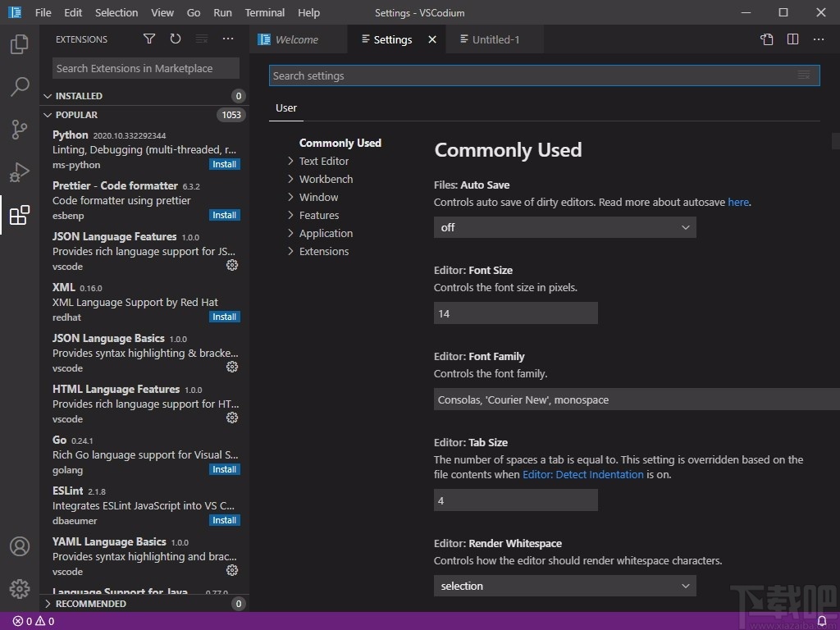Viewport: 840px width, 630px height.
Task: Switch to the Welcome tab
Action: [x=299, y=39]
